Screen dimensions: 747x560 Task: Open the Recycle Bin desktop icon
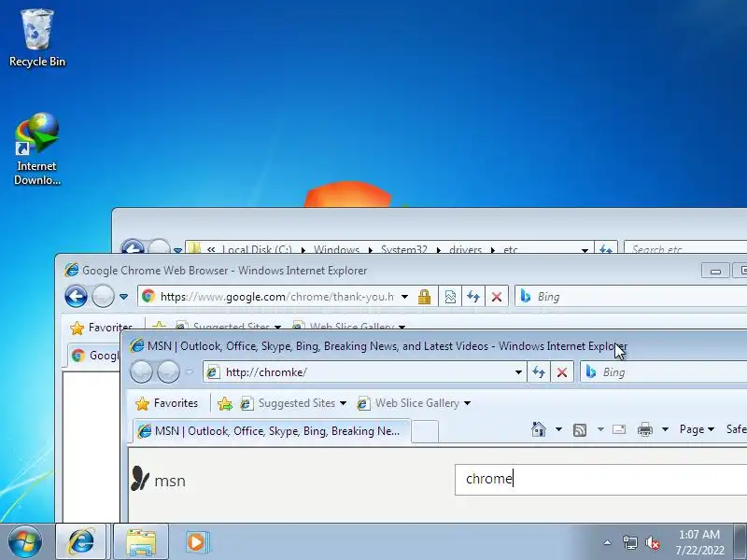point(37,38)
